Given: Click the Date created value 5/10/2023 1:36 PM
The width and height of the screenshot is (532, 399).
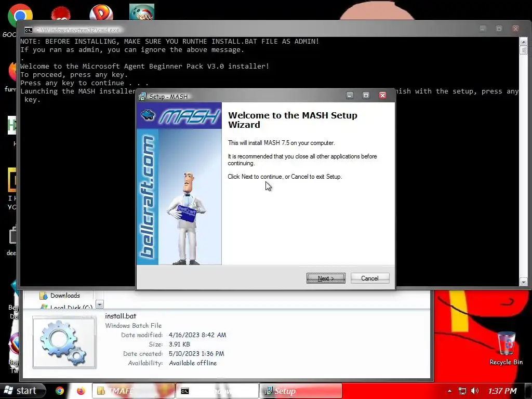Looking at the screenshot, I should tap(196, 353).
